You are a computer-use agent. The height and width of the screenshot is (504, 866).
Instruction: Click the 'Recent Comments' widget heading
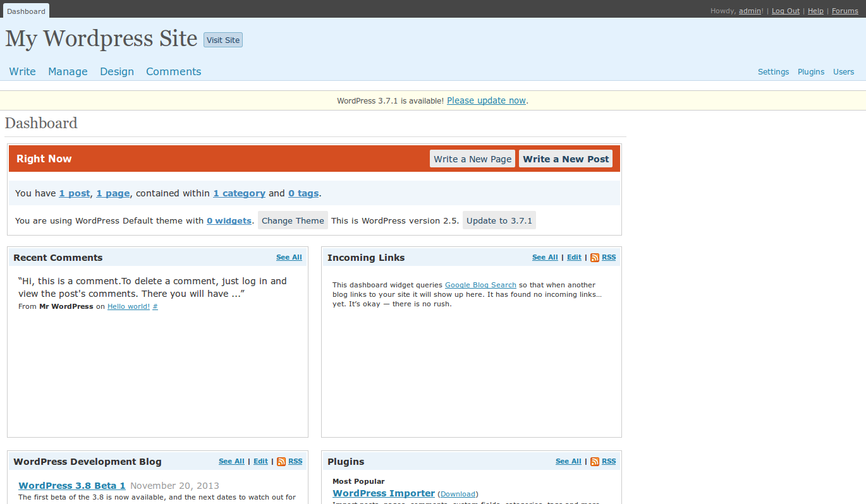point(58,258)
